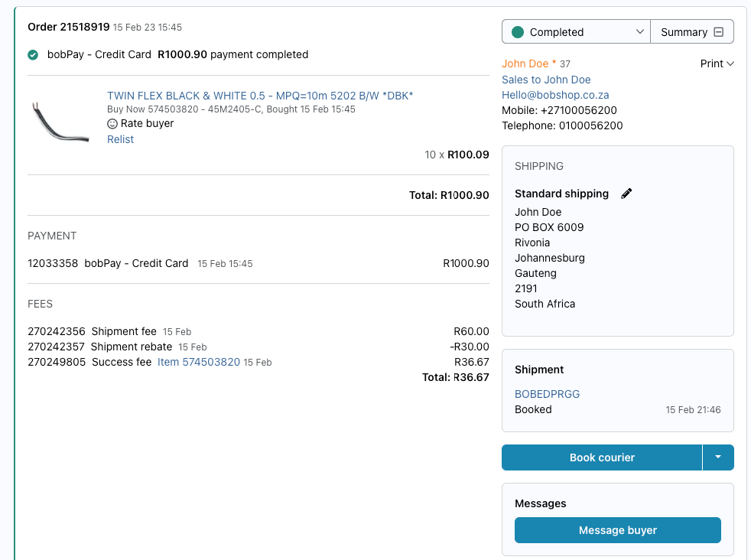Click the green payment completed checkmark icon
Viewport: 751px width, 560px height.
tap(33, 54)
